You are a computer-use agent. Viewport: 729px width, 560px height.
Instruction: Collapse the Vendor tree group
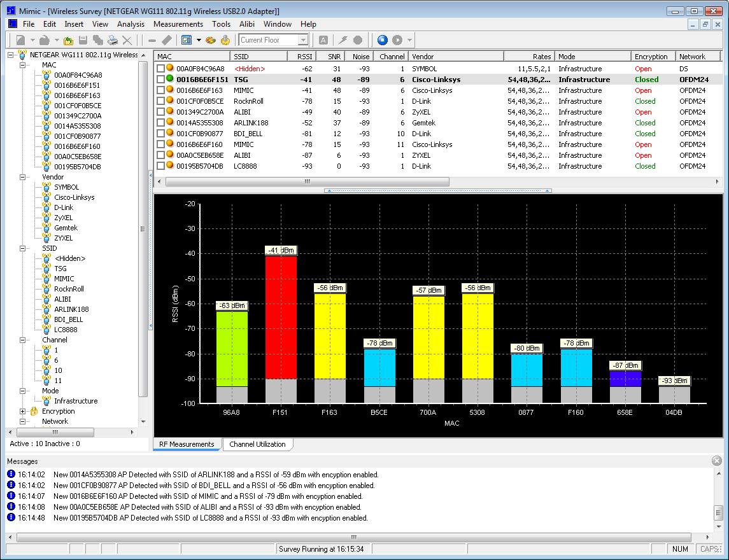click(x=22, y=177)
